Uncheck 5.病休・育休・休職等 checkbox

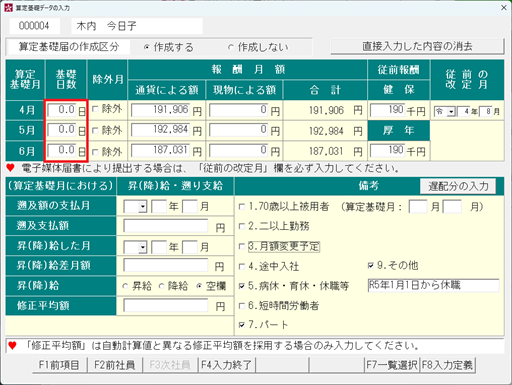(242, 286)
